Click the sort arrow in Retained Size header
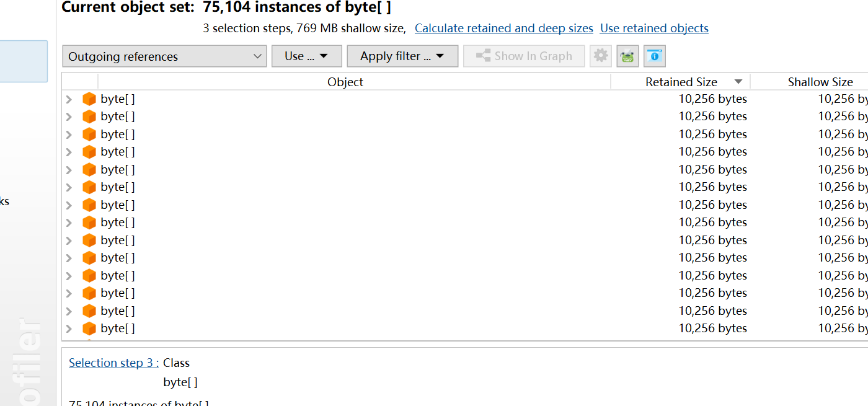Screen dimensions: 868x406 click(x=738, y=82)
